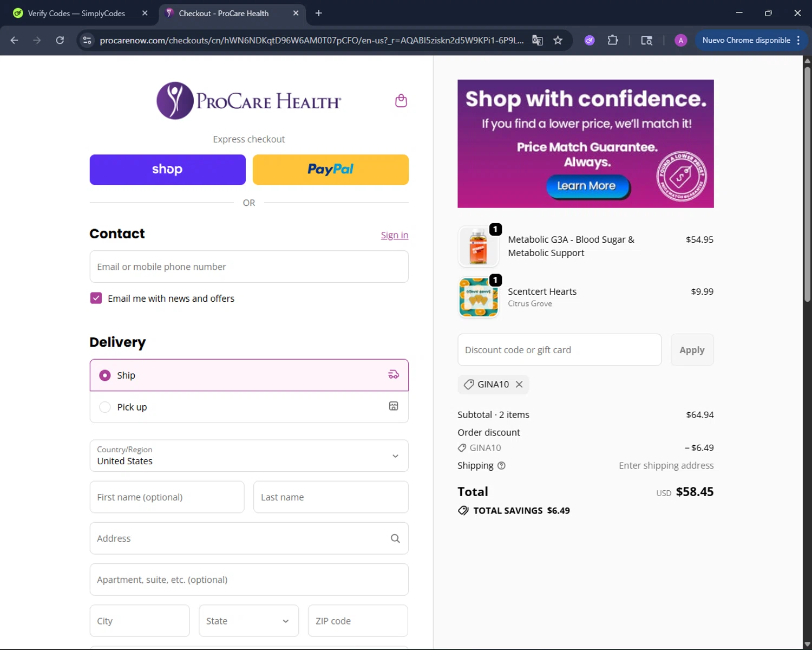Pay with the PayPal express button

[331, 170]
